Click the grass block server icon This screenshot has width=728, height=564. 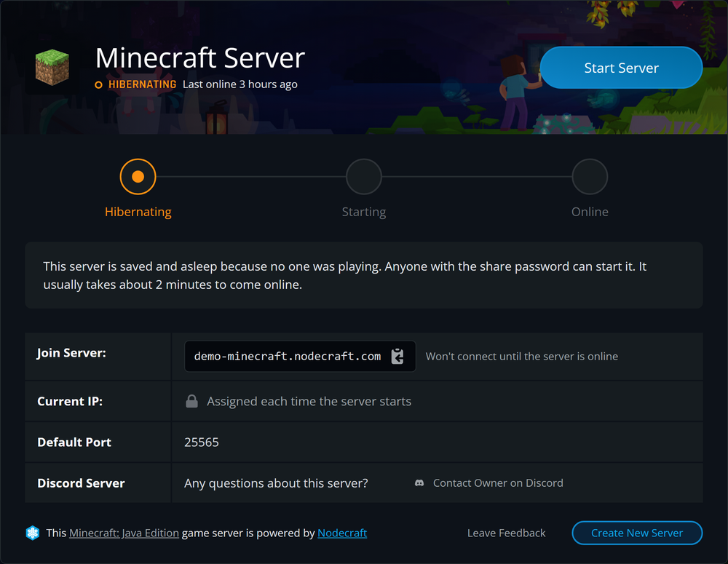[x=52, y=67]
